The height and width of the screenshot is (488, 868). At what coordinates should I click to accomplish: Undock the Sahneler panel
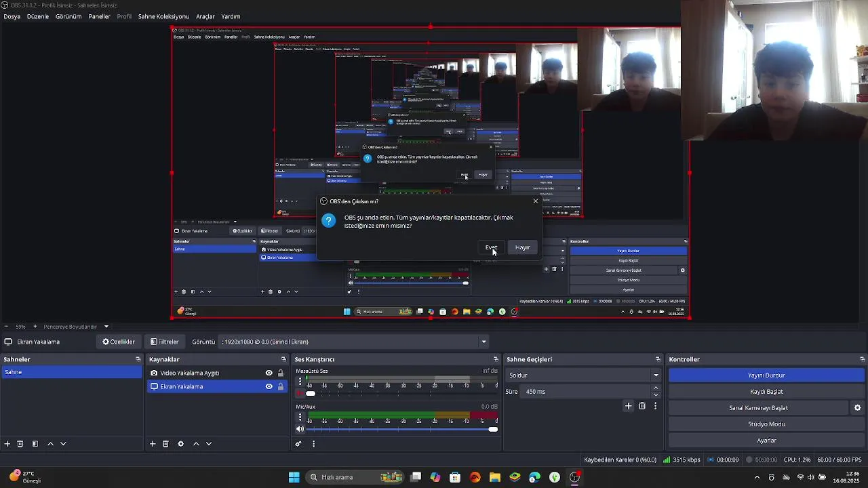138,359
